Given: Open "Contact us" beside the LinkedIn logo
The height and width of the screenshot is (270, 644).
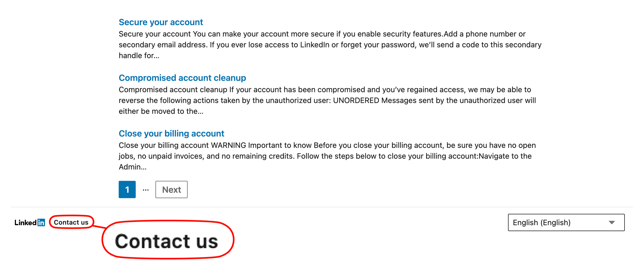Looking at the screenshot, I should [71, 222].
